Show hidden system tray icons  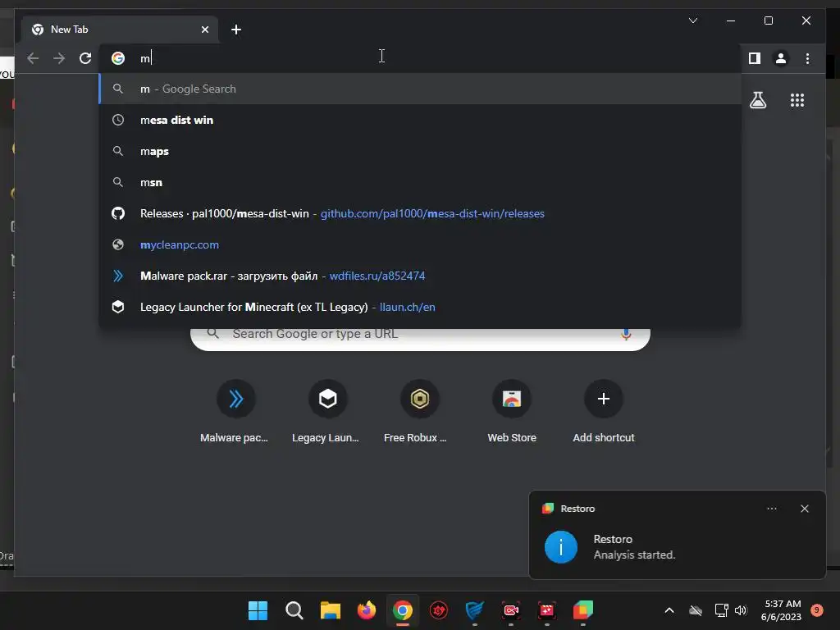(x=669, y=610)
